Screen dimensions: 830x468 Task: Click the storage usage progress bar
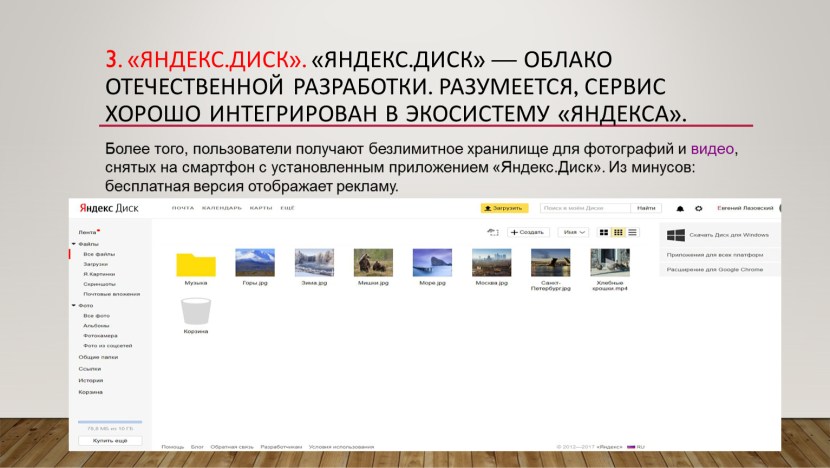pyautogui.click(x=110, y=422)
